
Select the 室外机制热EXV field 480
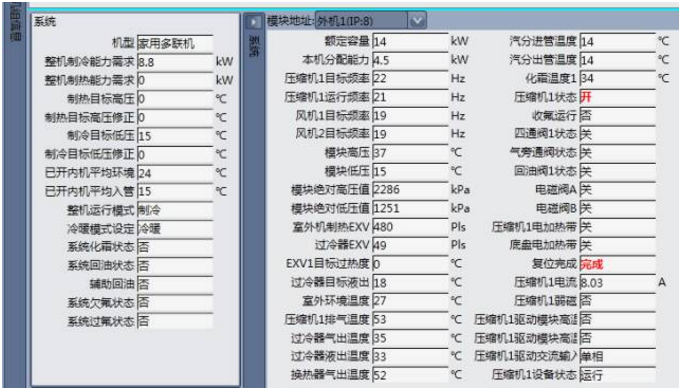[410, 227]
